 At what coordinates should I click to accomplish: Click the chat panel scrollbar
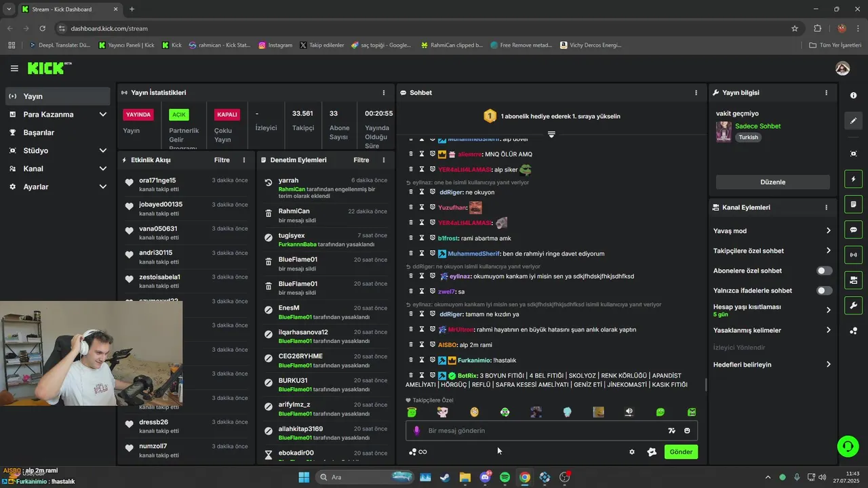pos(706,384)
